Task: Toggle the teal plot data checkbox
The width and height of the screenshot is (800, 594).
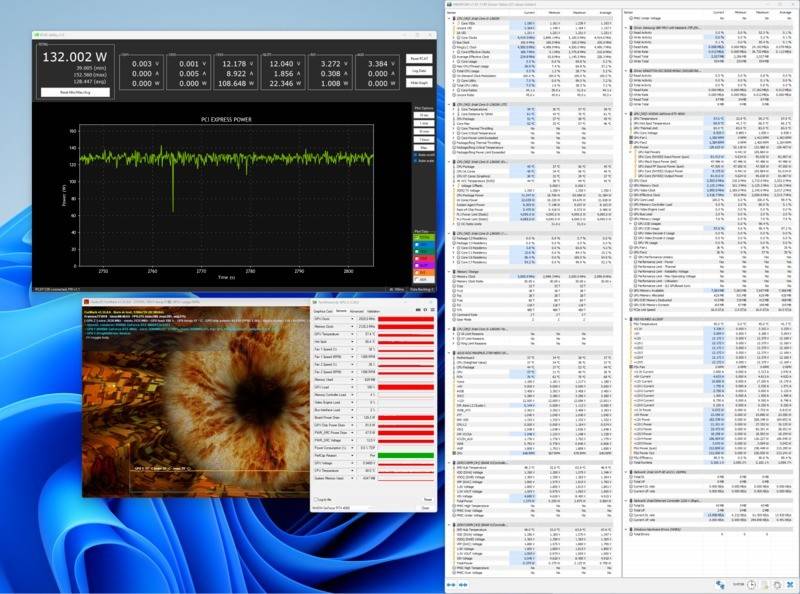Action: [417, 252]
